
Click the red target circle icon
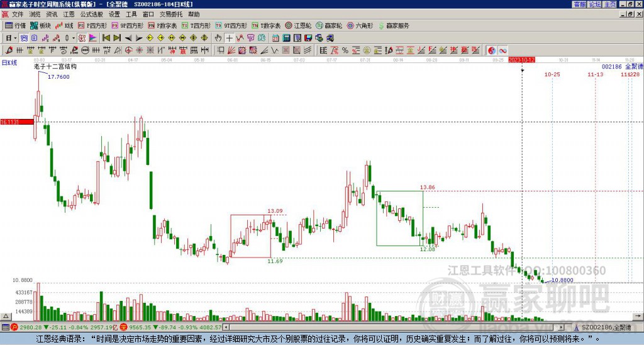coord(128,50)
